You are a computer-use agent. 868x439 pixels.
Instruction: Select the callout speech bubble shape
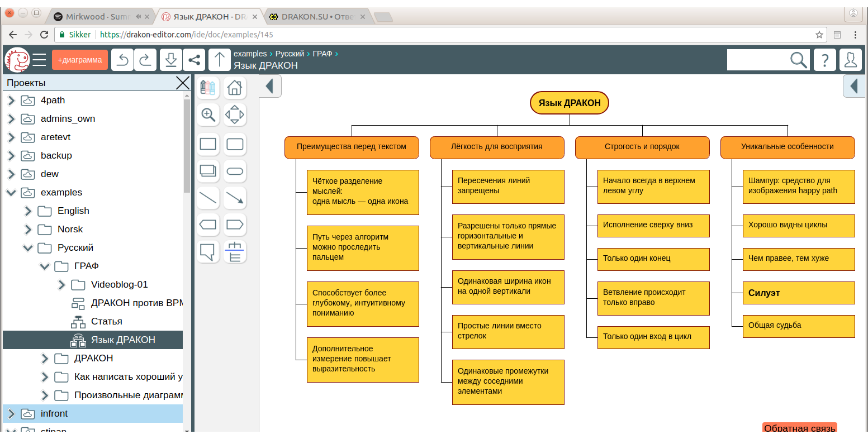click(x=208, y=252)
